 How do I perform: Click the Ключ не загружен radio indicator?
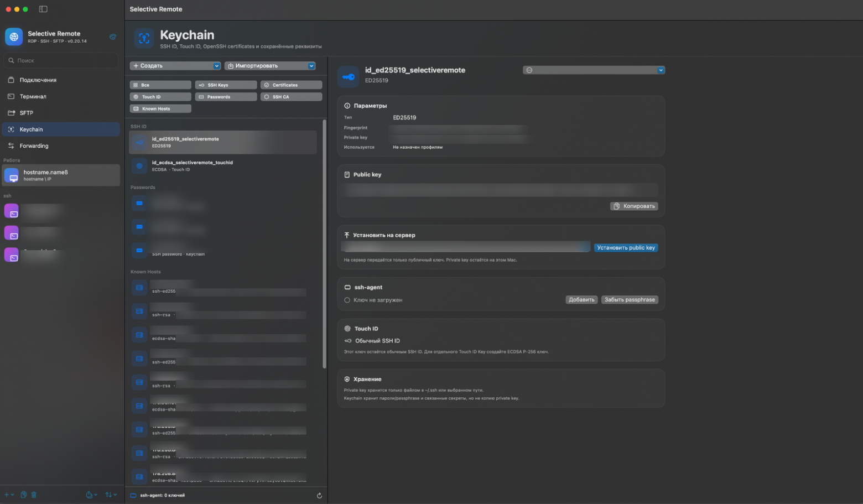(x=347, y=300)
